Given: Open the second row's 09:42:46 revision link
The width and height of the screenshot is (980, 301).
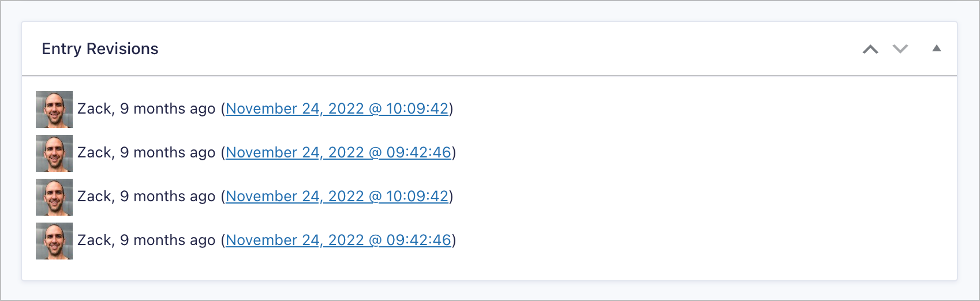Looking at the screenshot, I should [x=338, y=153].
